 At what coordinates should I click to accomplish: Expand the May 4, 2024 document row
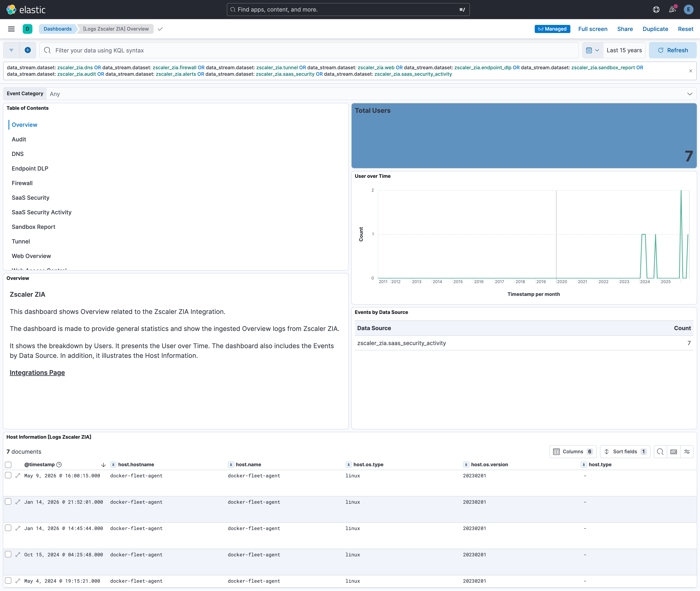click(x=18, y=581)
